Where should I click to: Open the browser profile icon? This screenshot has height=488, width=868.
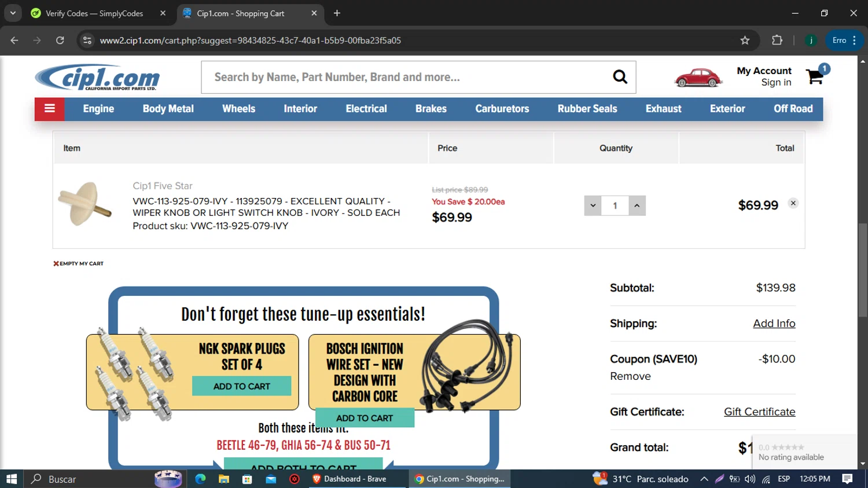(x=811, y=41)
